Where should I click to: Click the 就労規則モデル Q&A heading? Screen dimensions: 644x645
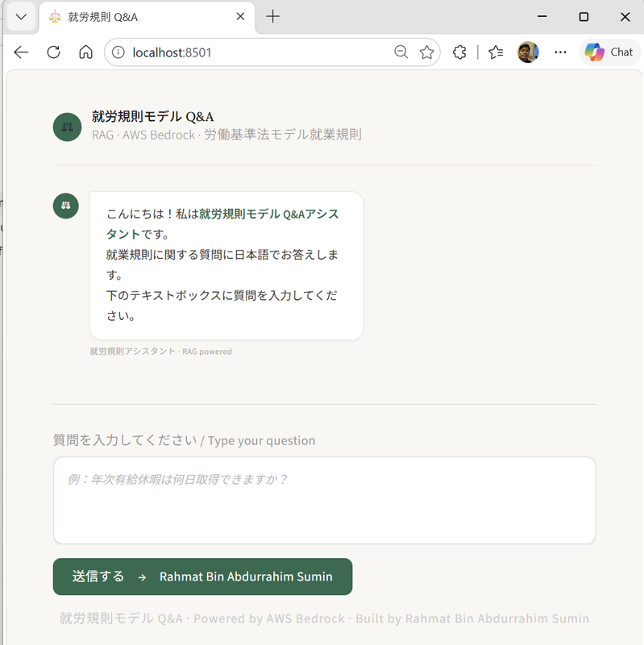tap(153, 116)
